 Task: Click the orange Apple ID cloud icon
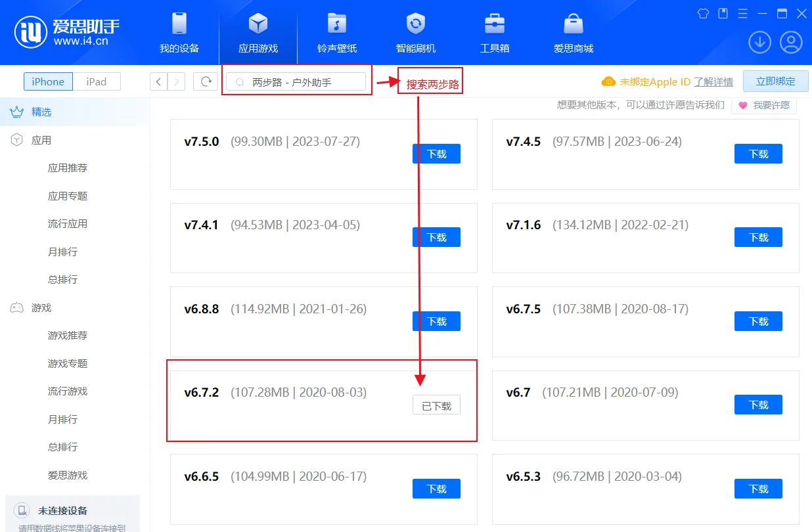[x=608, y=81]
